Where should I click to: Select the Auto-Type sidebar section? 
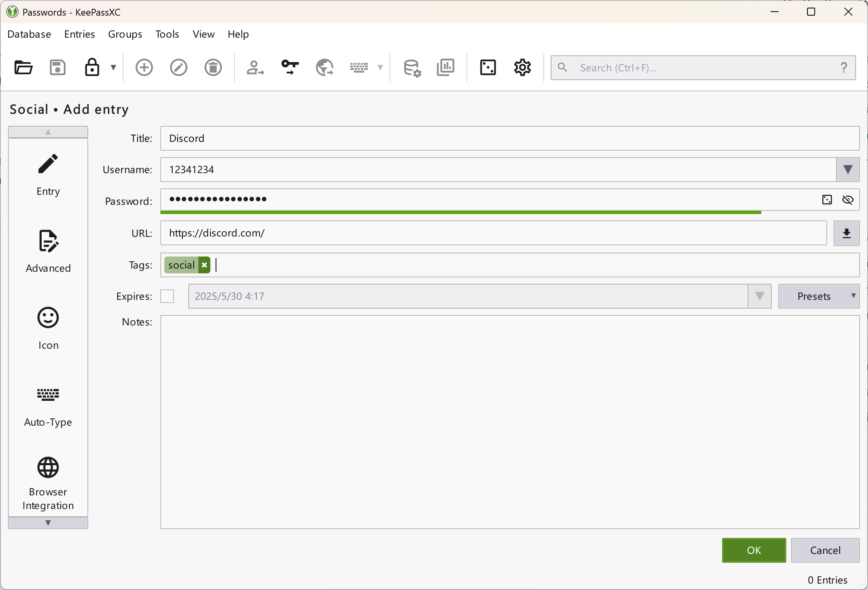pos(48,407)
